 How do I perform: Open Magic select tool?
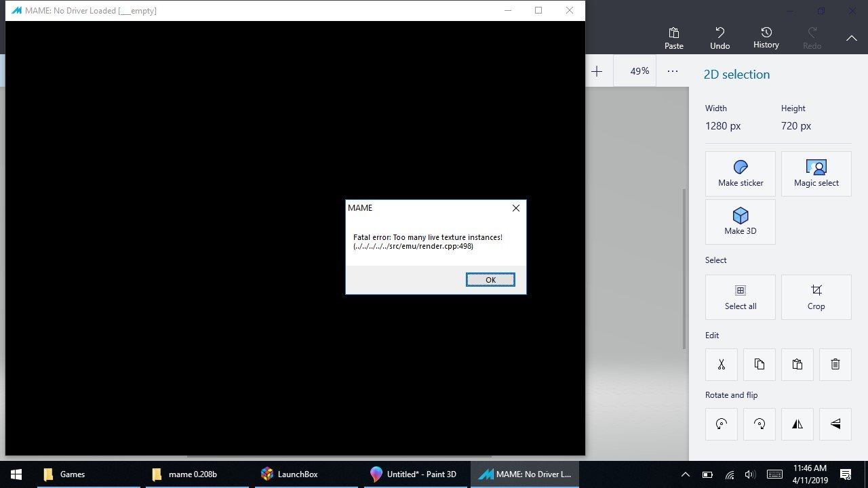tap(816, 174)
